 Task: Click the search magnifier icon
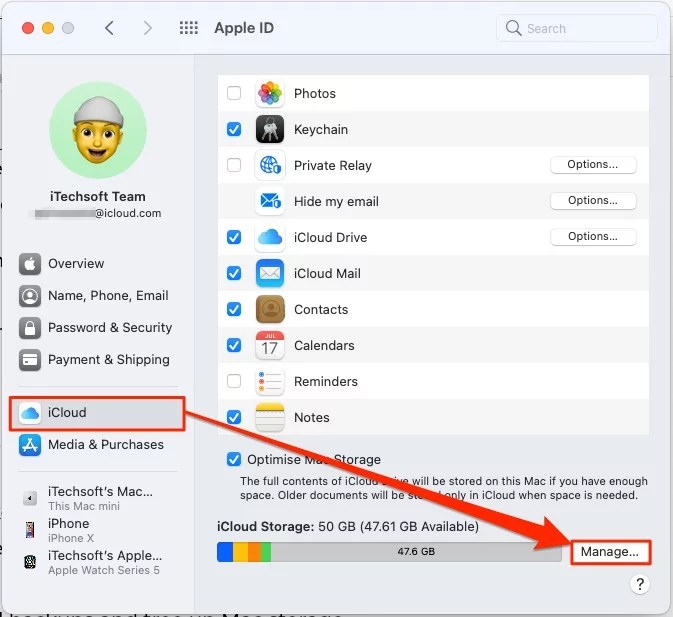tap(513, 28)
